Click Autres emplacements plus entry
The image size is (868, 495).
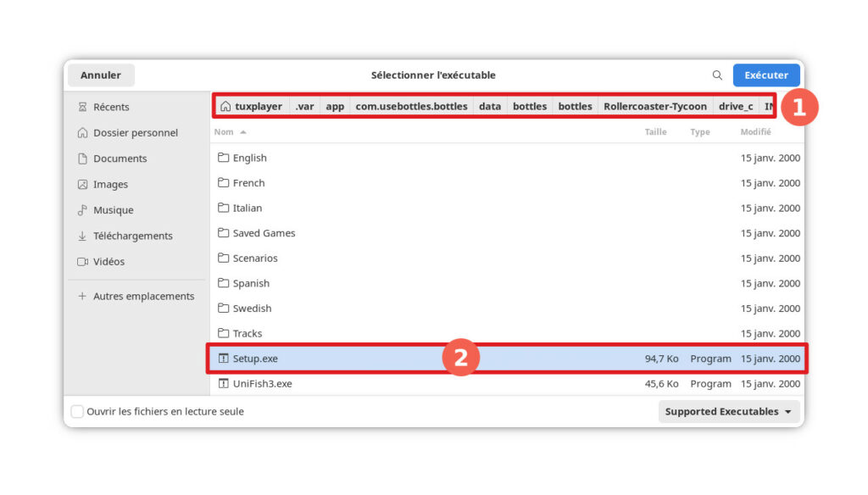pyautogui.click(x=143, y=297)
